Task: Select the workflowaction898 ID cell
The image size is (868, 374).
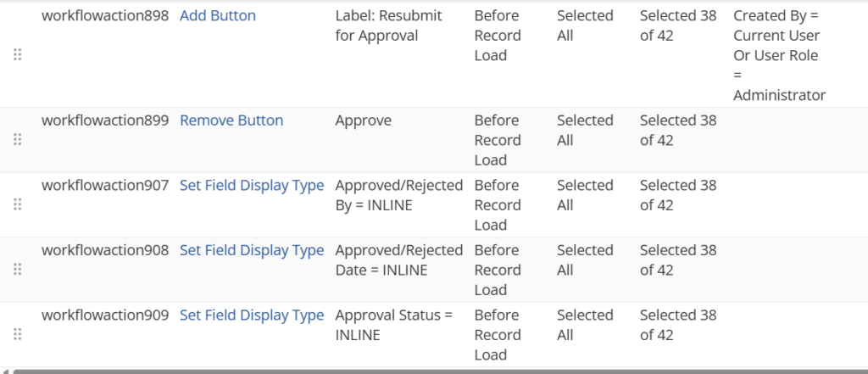Action: [x=105, y=15]
